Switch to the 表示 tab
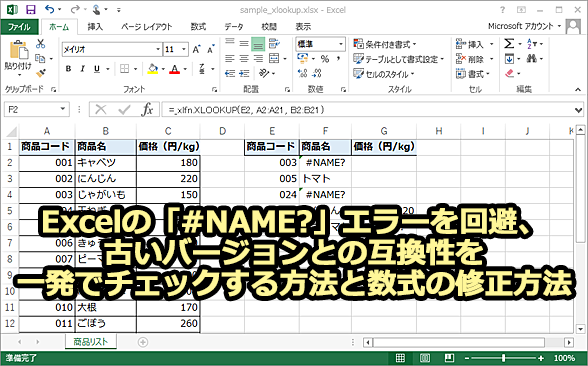The height and width of the screenshot is (366, 588). tap(303, 27)
